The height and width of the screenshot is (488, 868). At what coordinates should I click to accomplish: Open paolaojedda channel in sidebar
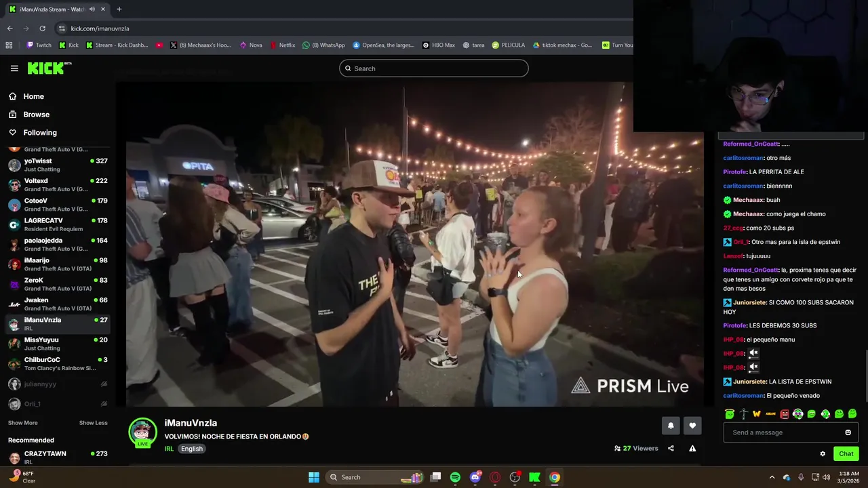click(x=57, y=244)
